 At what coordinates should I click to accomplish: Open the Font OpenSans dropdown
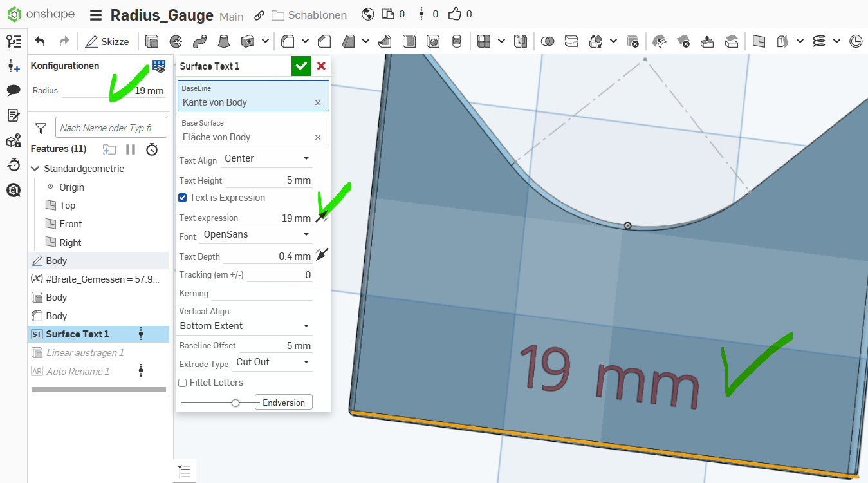point(256,234)
